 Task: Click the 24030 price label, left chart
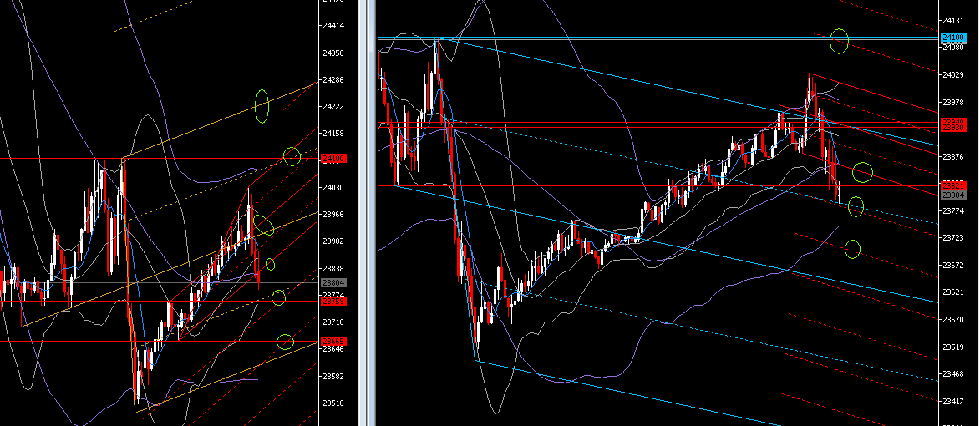[x=333, y=187]
